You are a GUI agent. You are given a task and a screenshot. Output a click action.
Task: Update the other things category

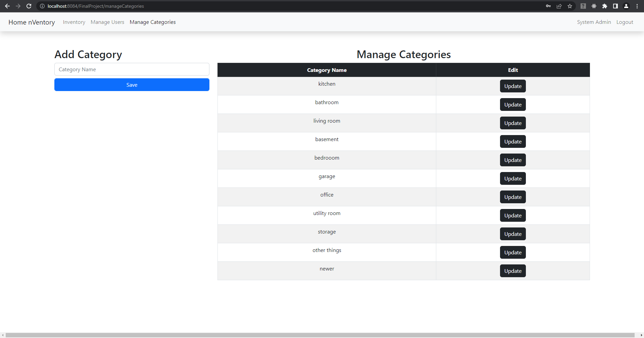tap(513, 252)
